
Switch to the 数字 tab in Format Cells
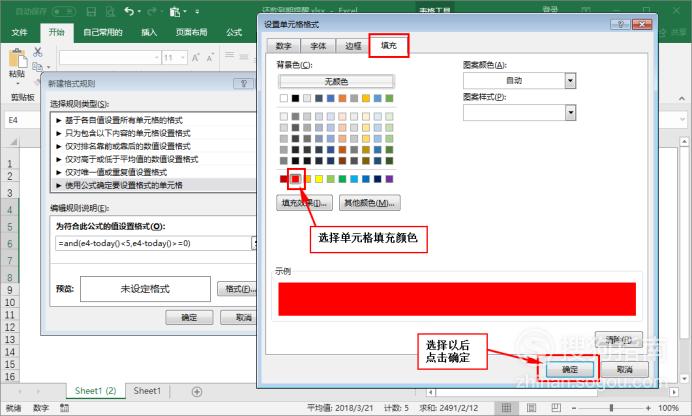click(283, 46)
